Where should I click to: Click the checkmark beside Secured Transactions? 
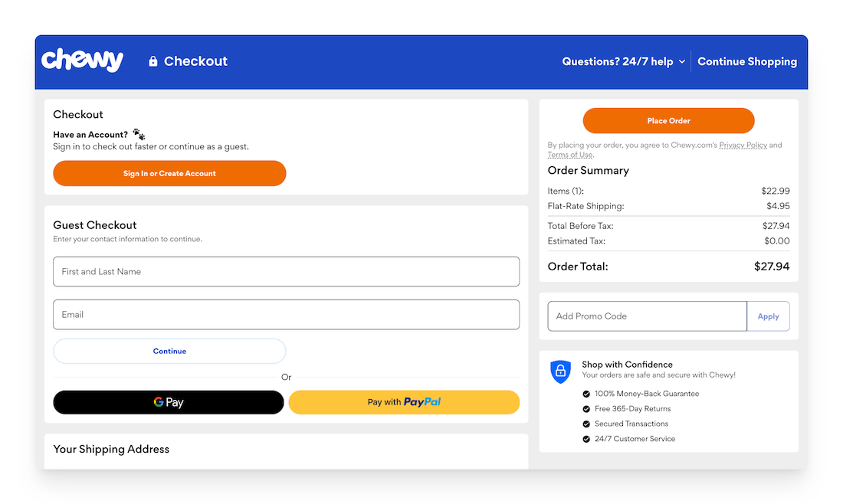pos(586,424)
